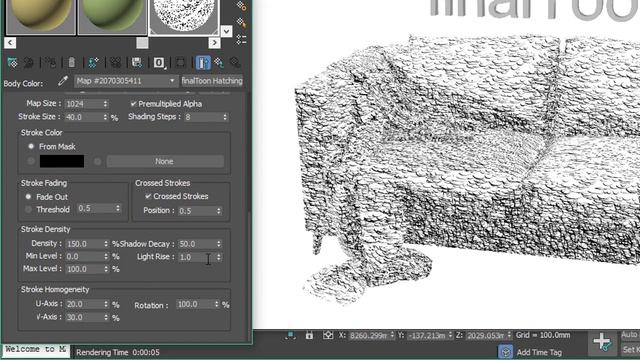Click Map Size spinner arrows

coord(105,104)
